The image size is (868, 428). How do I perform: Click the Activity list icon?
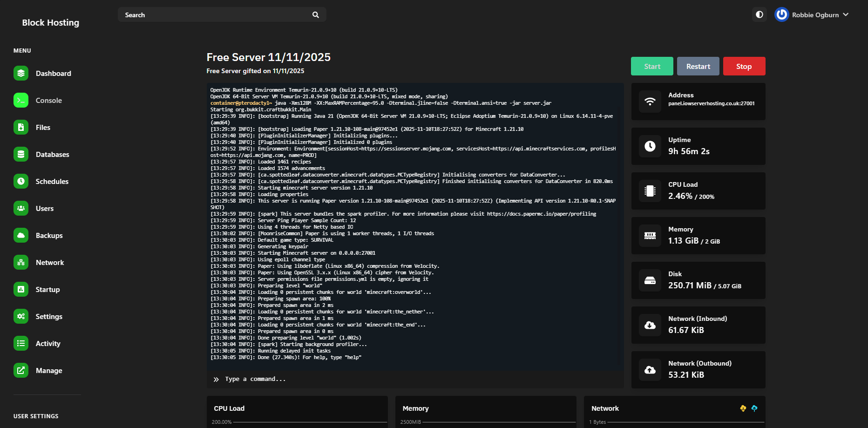click(x=21, y=343)
